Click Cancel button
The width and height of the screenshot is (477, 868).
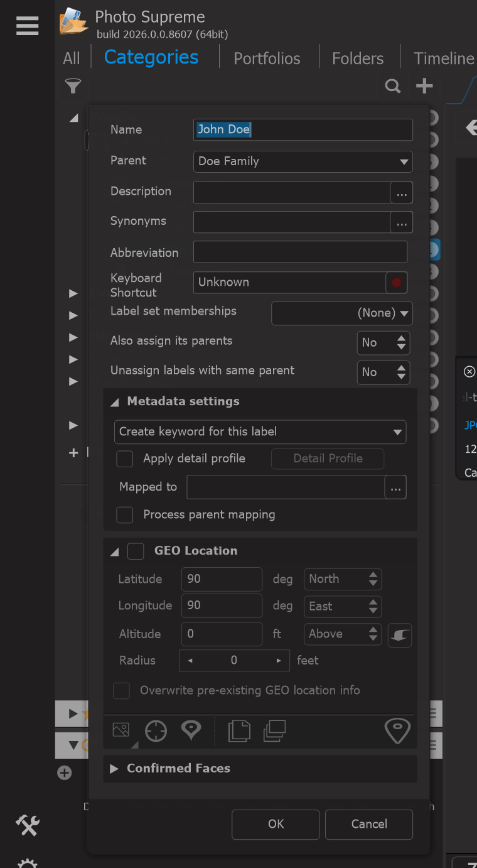(x=369, y=825)
